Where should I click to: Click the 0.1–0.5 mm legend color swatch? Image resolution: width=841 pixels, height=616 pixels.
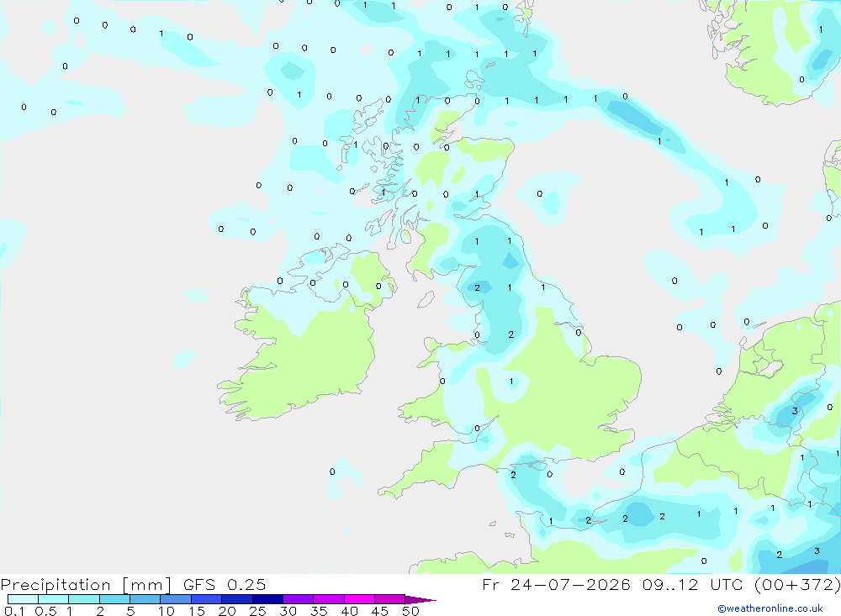point(23,599)
